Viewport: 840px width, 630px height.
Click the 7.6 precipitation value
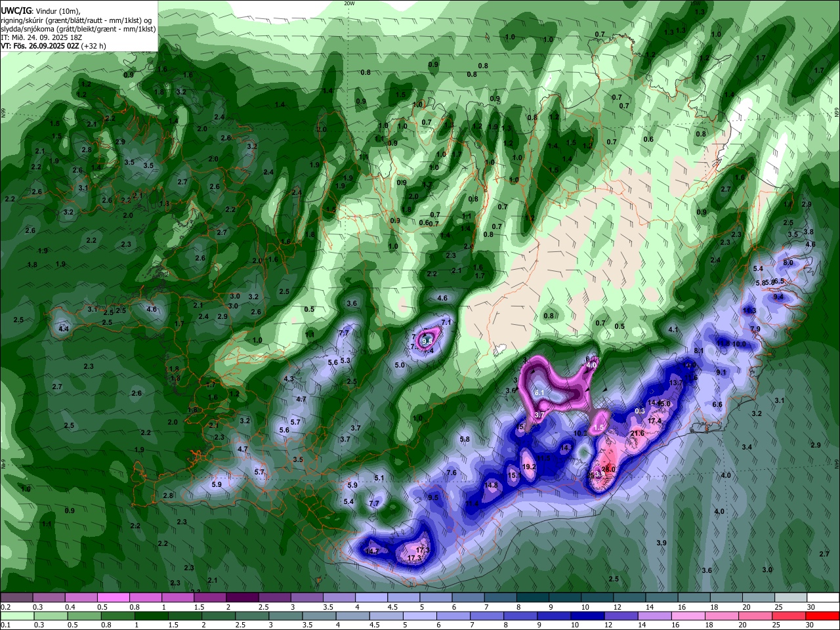pyautogui.click(x=451, y=472)
